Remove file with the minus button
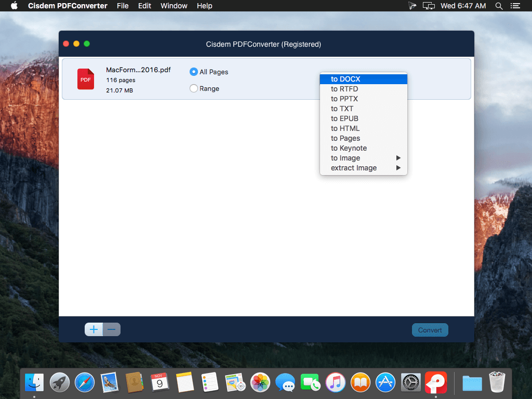 coord(112,329)
